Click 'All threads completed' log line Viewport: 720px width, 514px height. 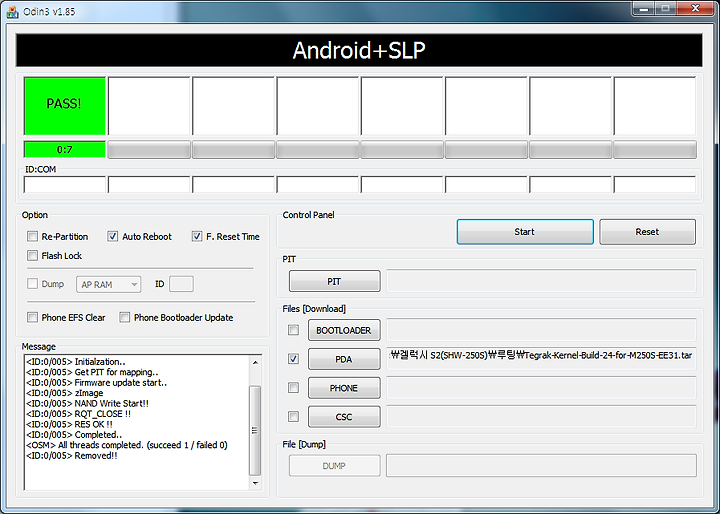click(x=127, y=445)
